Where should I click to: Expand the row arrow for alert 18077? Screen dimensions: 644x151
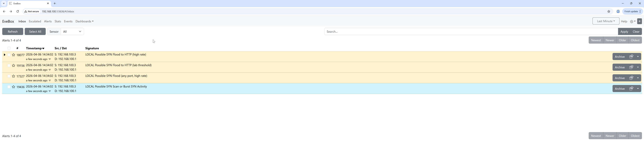[4, 55]
